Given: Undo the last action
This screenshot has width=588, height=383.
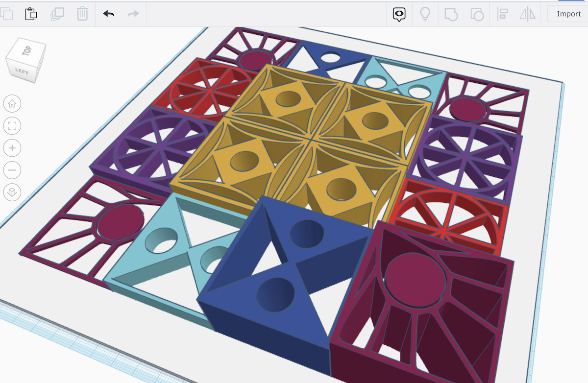Looking at the screenshot, I should point(108,14).
